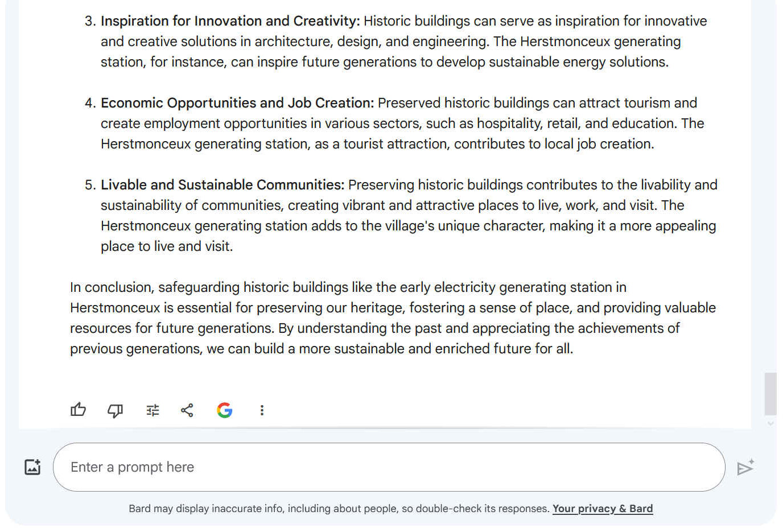
Task: Expand the modify response options
Action: pyautogui.click(x=152, y=410)
